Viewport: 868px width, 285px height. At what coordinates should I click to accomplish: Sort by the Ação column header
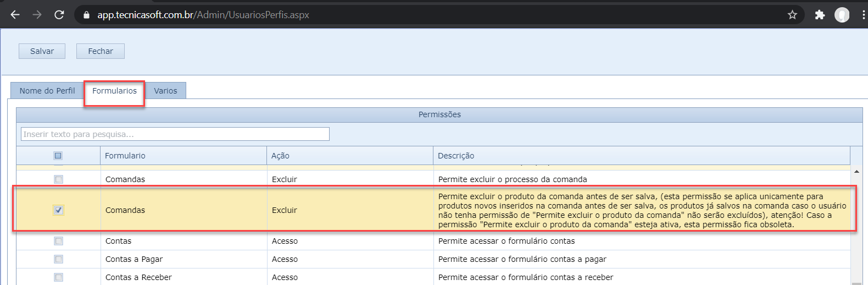pyautogui.click(x=350, y=156)
